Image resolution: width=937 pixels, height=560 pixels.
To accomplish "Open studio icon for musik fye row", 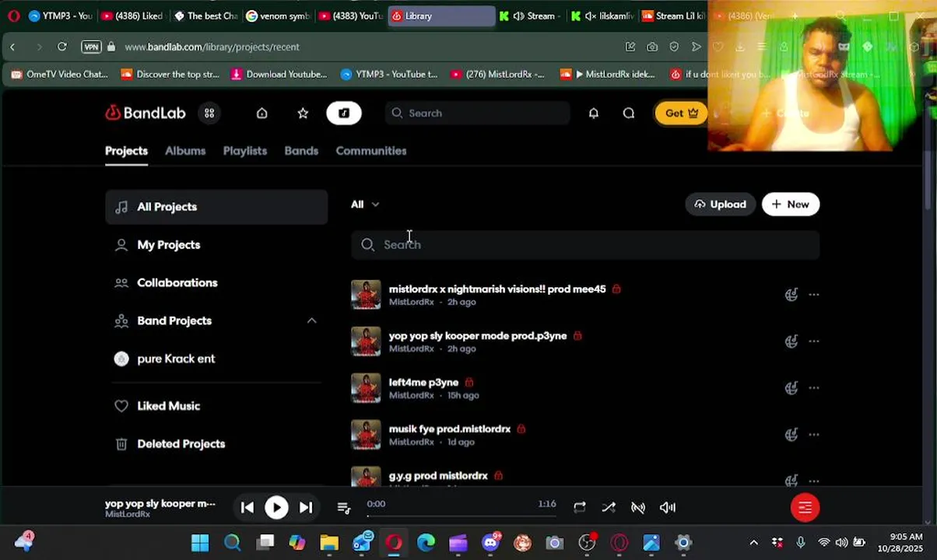I will (x=791, y=435).
